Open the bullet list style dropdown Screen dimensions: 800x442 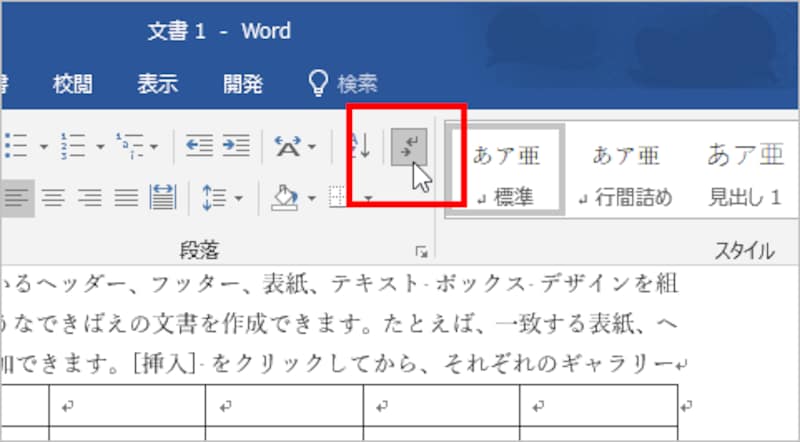point(44,148)
